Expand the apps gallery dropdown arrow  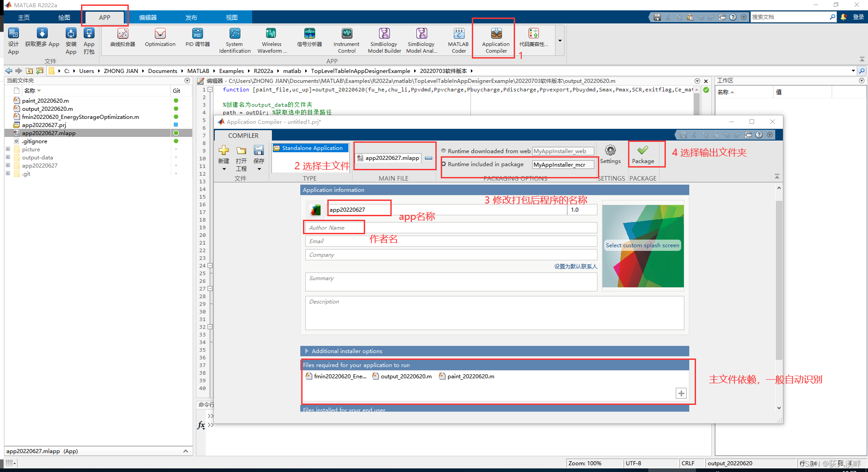pos(560,41)
